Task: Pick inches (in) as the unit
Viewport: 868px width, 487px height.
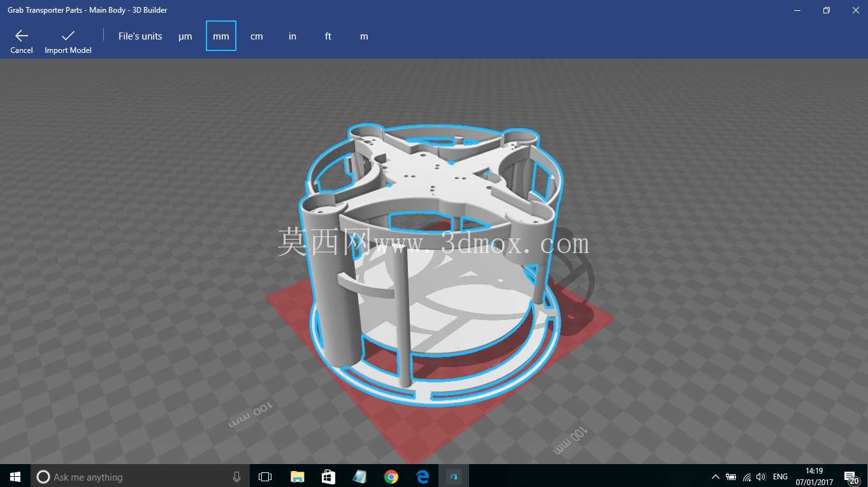Action: pyautogui.click(x=293, y=36)
